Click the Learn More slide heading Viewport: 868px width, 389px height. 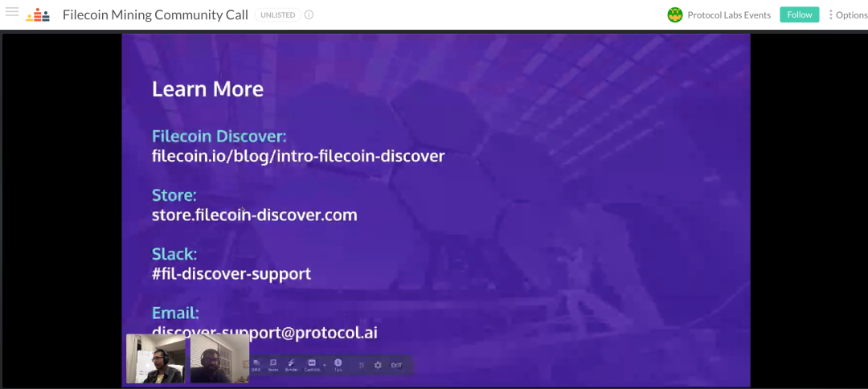coord(207,89)
